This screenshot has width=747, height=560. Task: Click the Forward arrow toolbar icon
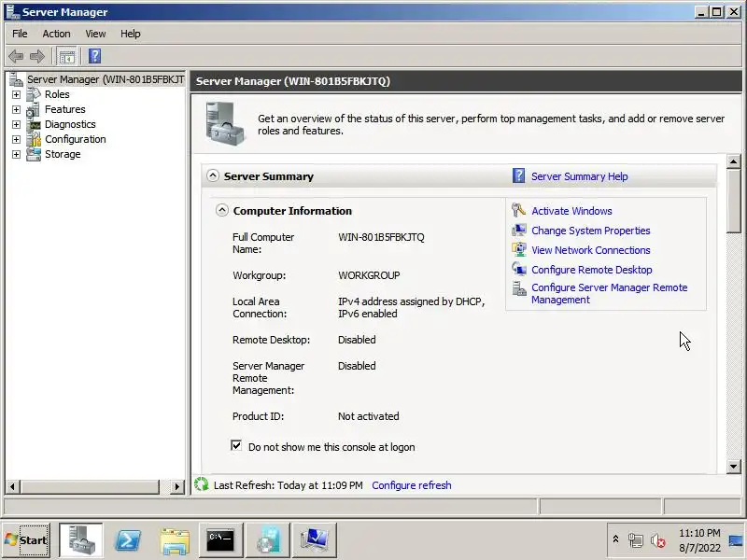(x=36, y=56)
